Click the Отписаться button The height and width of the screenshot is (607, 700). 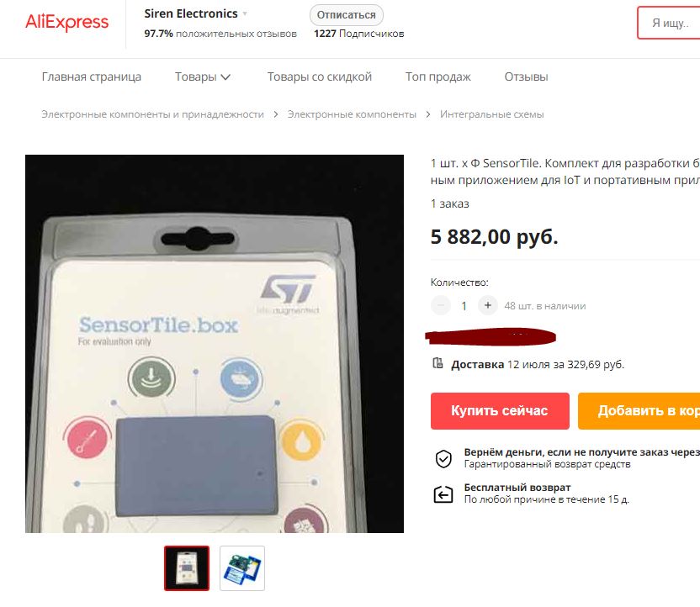coord(347,15)
